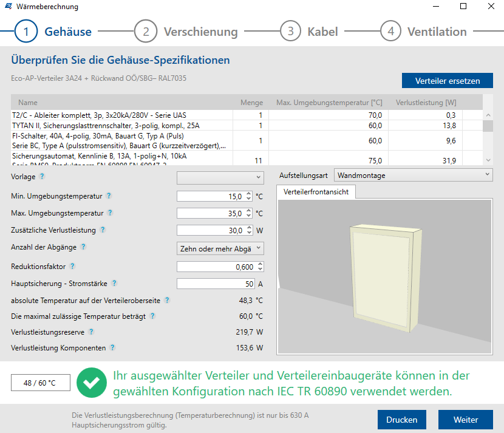The image size is (504, 433).
Task: Increase Reduktionsfaktor with up arrow
Action: (261, 264)
